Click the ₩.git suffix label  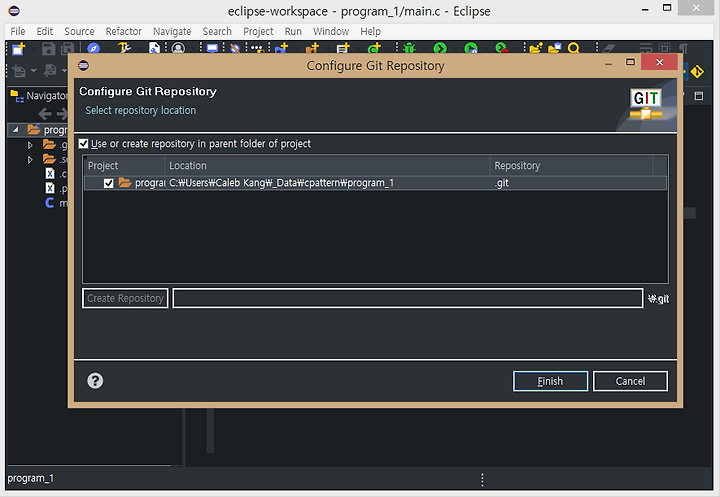[658, 299]
